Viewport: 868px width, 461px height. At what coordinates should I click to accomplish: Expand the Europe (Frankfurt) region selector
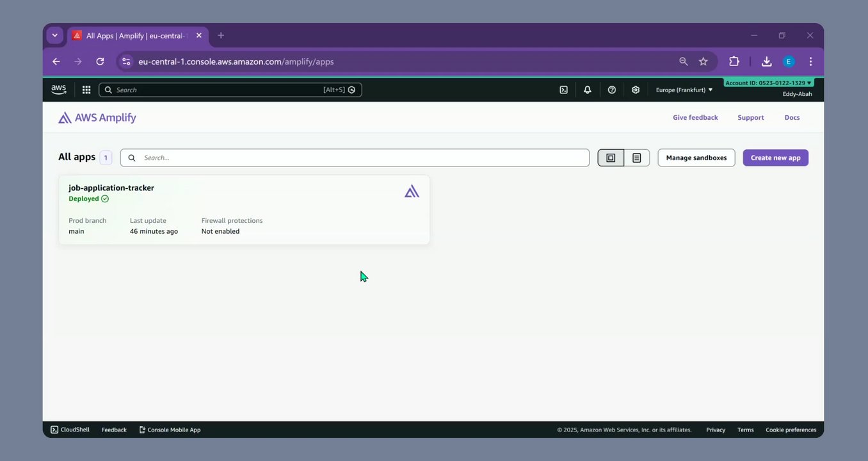point(684,90)
